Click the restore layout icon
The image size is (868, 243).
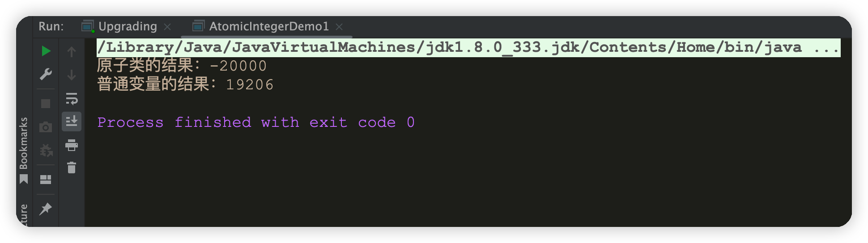click(46, 180)
